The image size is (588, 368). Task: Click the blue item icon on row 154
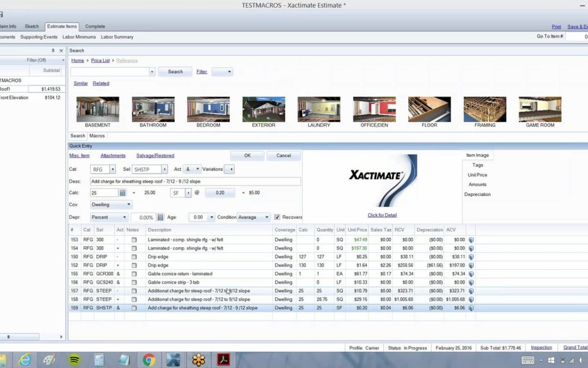coord(471,248)
